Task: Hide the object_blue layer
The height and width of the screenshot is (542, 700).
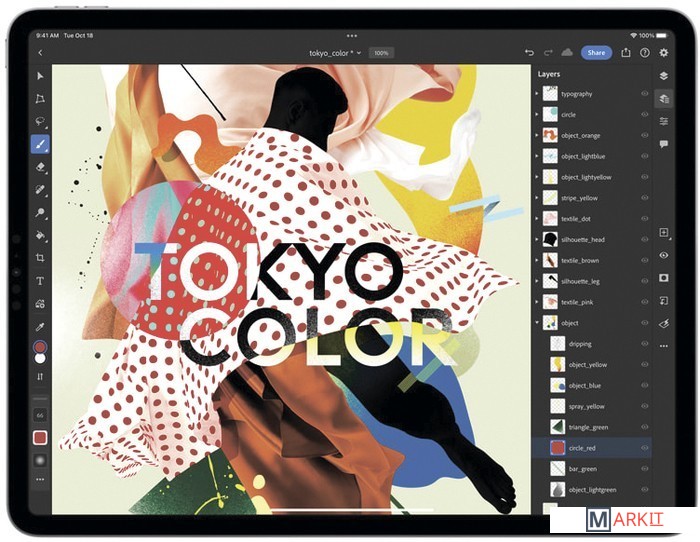Action: 644,385
